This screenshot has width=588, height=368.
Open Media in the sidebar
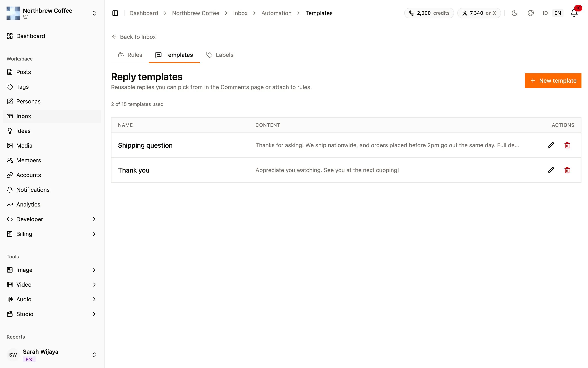52,146
